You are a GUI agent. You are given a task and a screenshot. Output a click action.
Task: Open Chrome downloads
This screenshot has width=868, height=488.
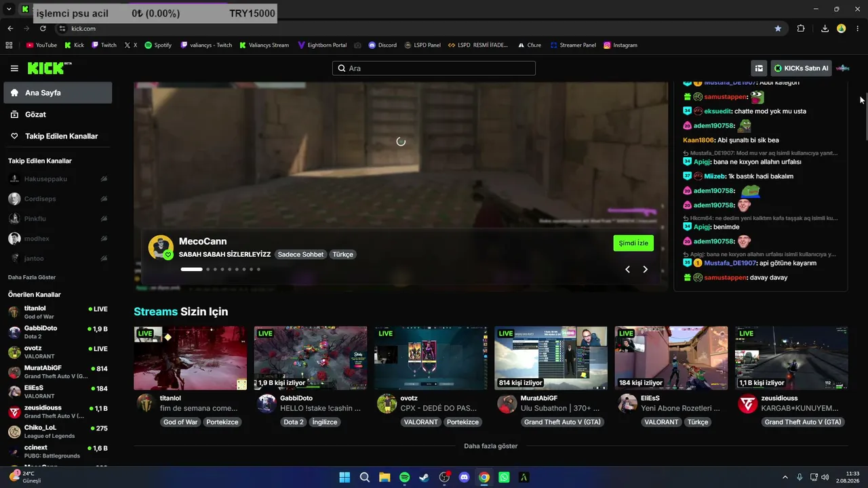(x=825, y=28)
